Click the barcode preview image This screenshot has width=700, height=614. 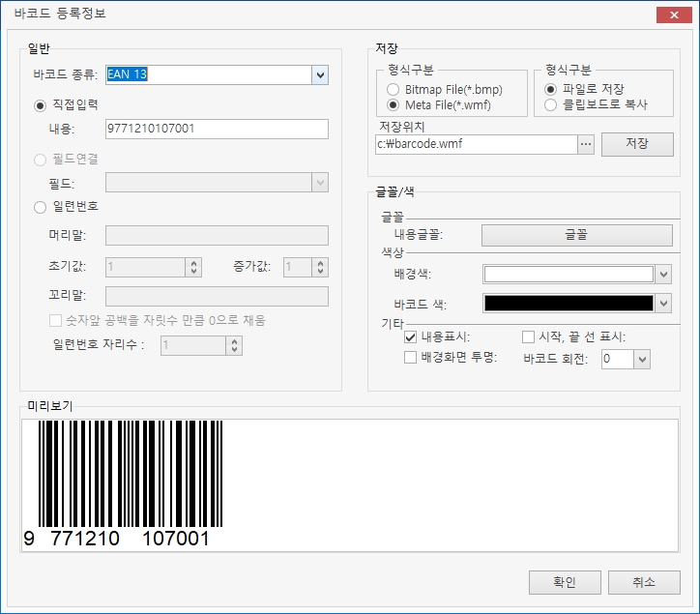point(123,483)
